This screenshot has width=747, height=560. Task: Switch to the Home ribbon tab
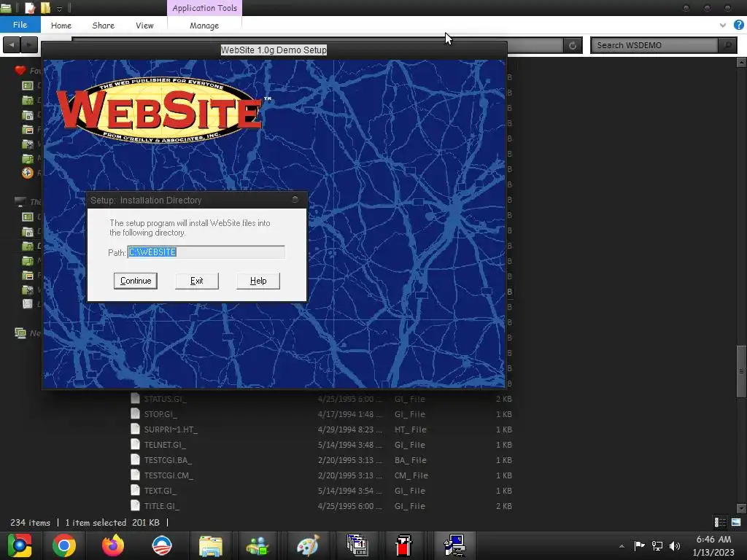coord(61,26)
